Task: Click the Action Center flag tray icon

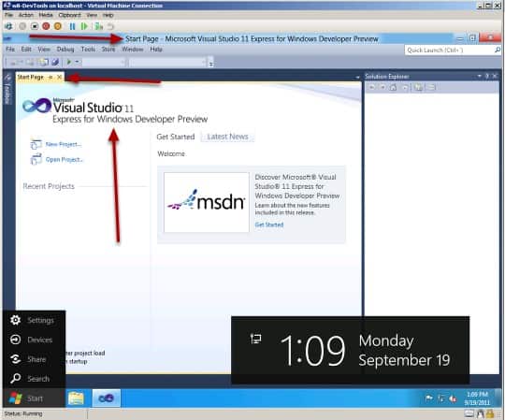Action: pos(429,398)
